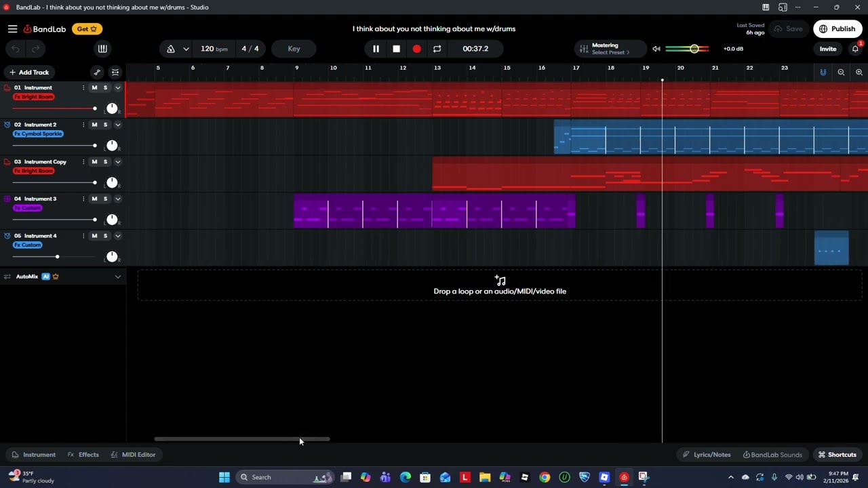Browse BandLab Sounds

pyautogui.click(x=772, y=455)
